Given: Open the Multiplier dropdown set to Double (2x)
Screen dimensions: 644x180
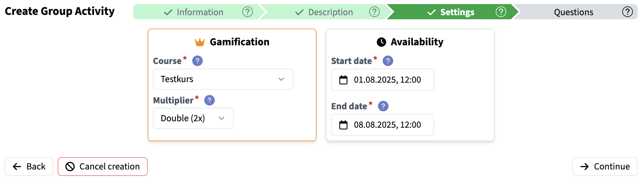Looking at the screenshot, I should click(193, 118).
